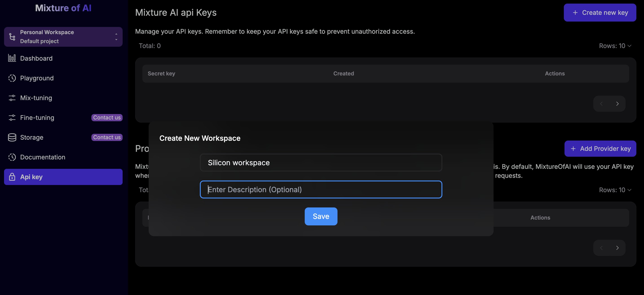644x295 pixels.
Task: Click the Storage database icon
Action: click(12, 137)
